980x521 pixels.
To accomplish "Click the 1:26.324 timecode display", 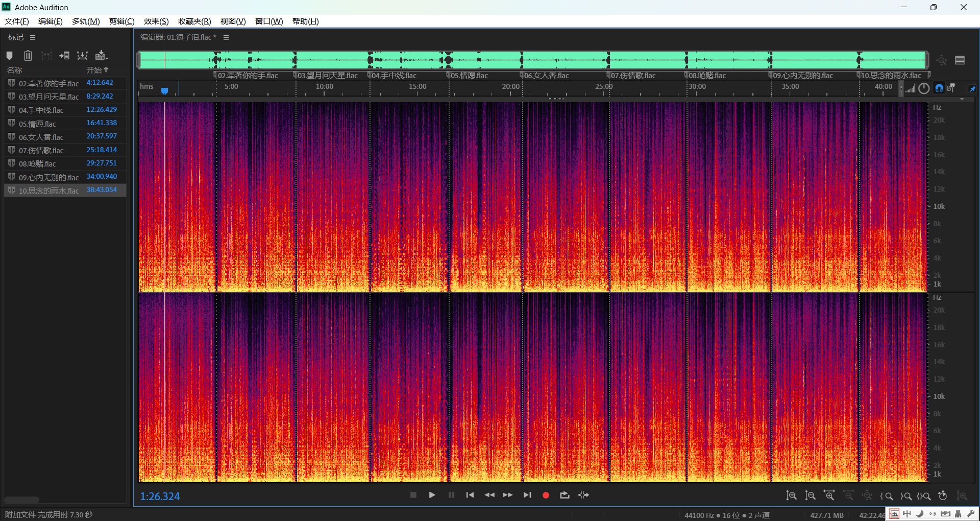I will [x=160, y=496].
